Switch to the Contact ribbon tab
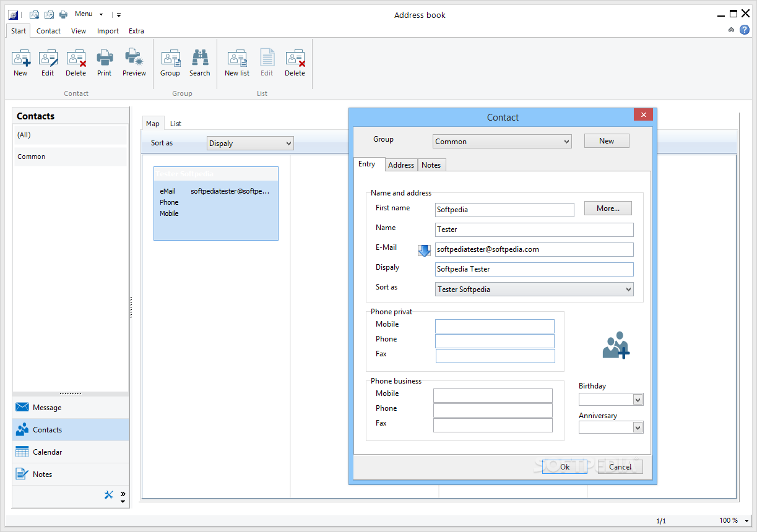The image size is (757, 532). coord(48,31)
